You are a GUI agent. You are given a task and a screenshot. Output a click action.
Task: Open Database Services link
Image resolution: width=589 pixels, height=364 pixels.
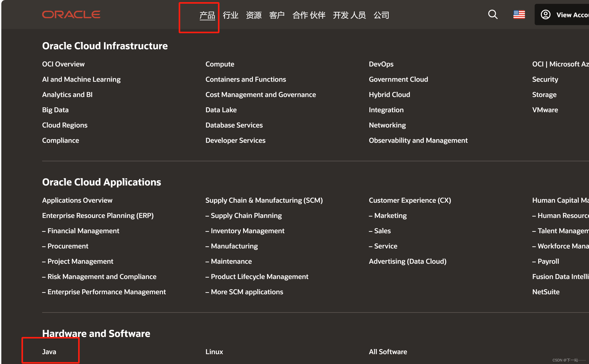point(234,125)
